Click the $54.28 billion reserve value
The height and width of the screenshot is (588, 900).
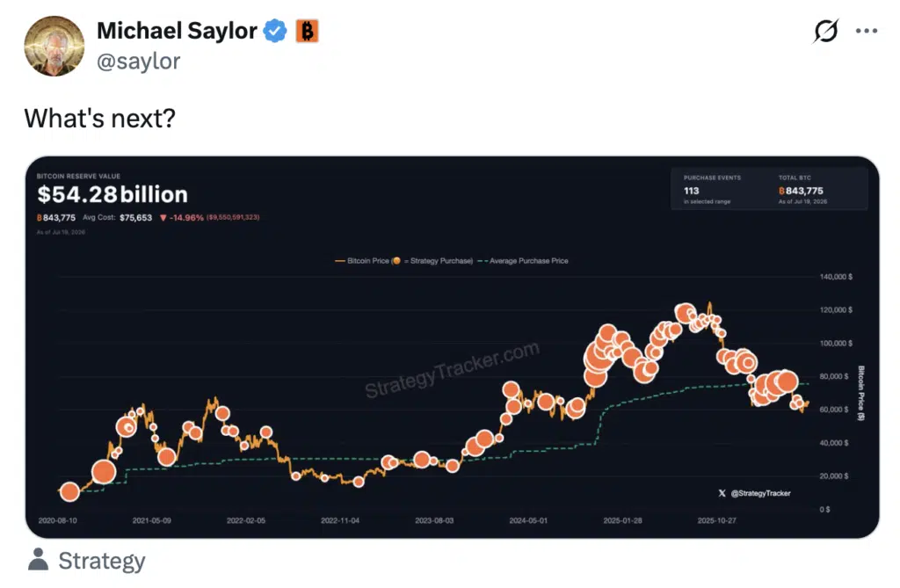[112, 194]
